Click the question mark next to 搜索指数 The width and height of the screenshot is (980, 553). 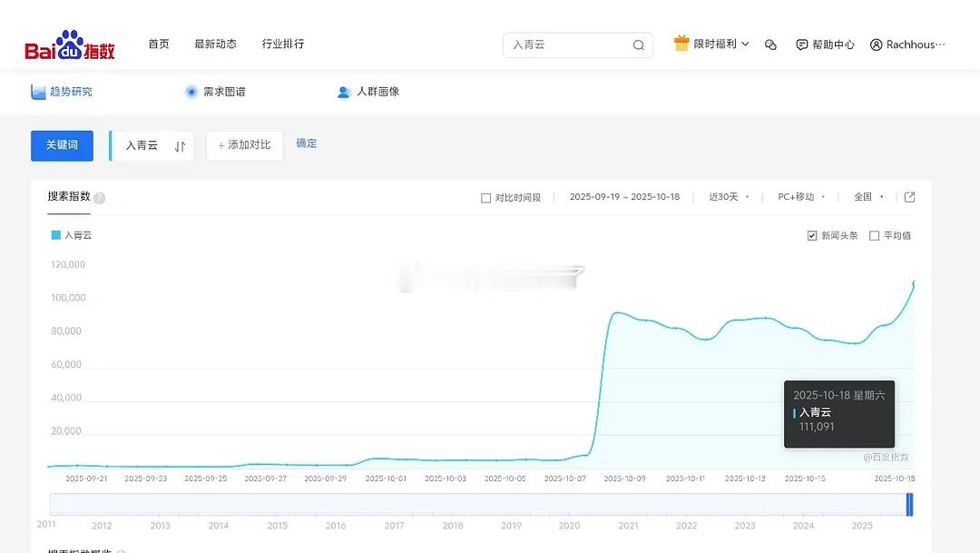100,198
